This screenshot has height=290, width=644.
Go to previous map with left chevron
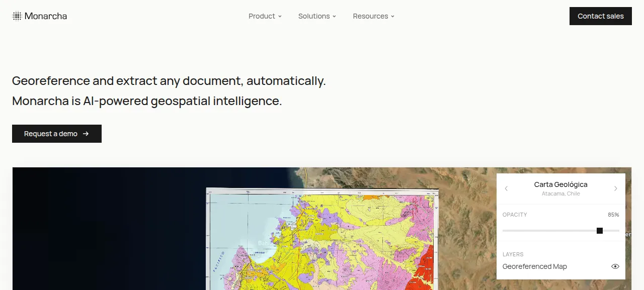click(506, 188)
